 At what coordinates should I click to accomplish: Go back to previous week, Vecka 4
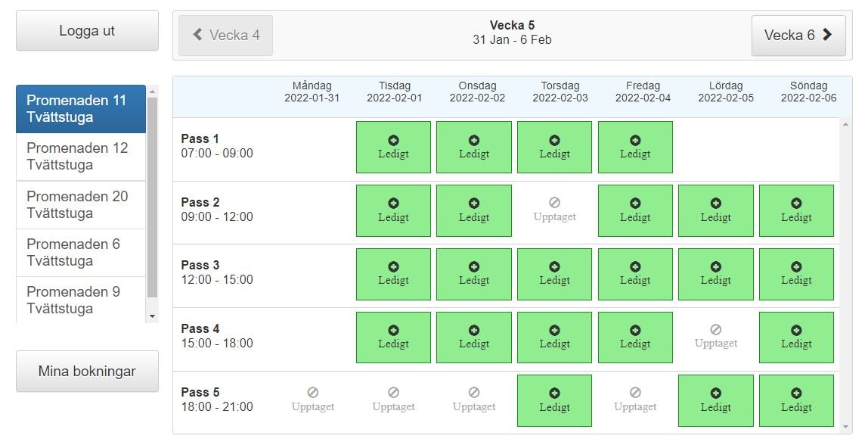point(226,35)
